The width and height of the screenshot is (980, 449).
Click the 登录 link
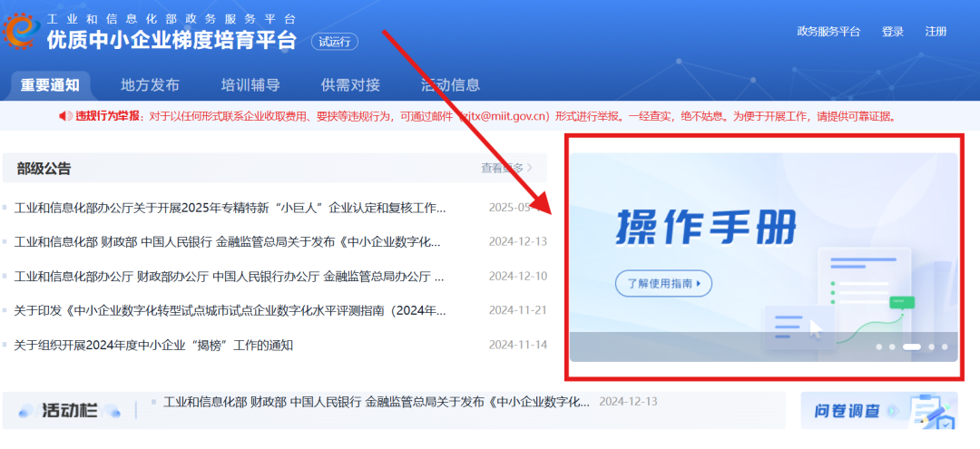point(893,32)
